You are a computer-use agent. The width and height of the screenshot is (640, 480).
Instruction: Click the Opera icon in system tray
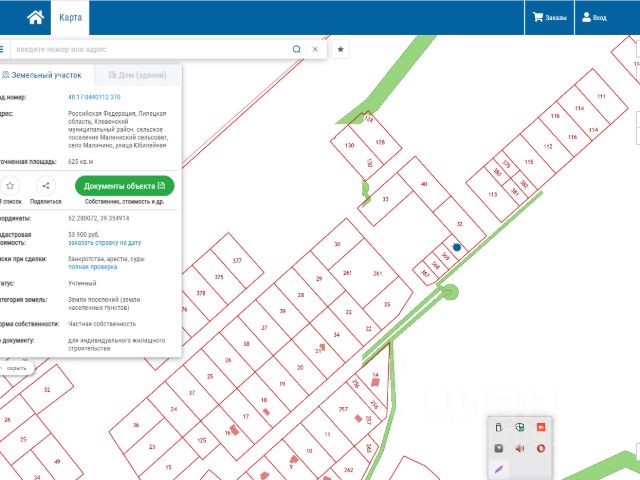[541, 447]
